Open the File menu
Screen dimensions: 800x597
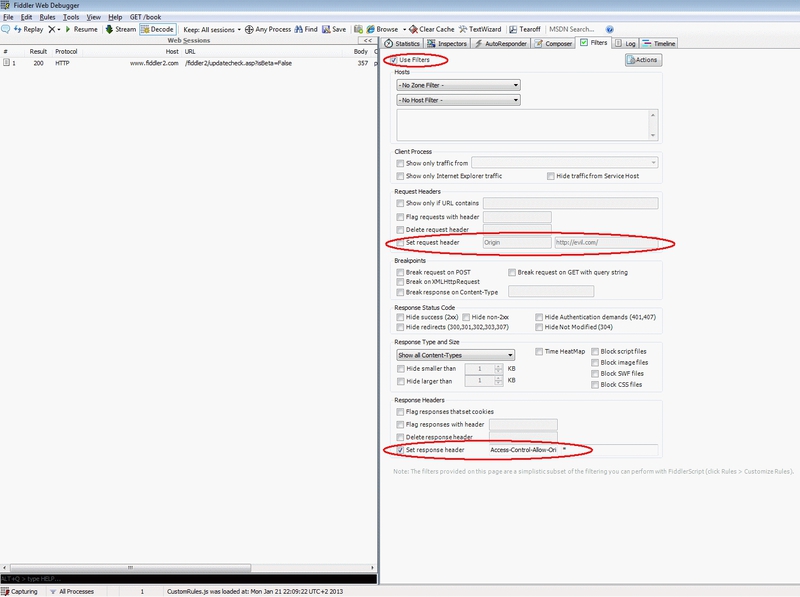[x=8, y=17]
